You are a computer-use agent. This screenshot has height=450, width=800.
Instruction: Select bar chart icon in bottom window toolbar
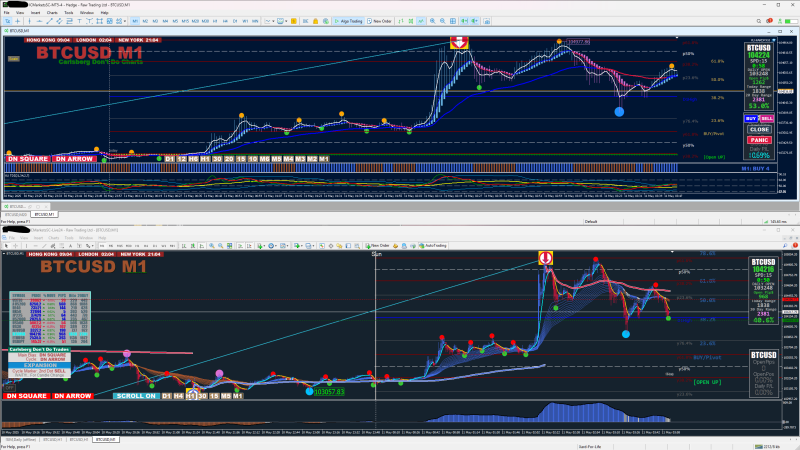[184, 245]
